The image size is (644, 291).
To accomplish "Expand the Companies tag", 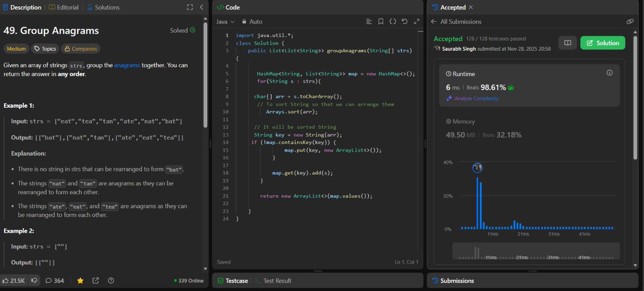I will pos(81,49).
